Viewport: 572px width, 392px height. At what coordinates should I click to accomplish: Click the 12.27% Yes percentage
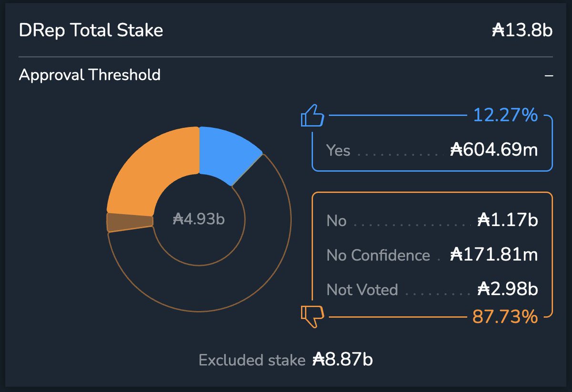(x=505, y=115)
